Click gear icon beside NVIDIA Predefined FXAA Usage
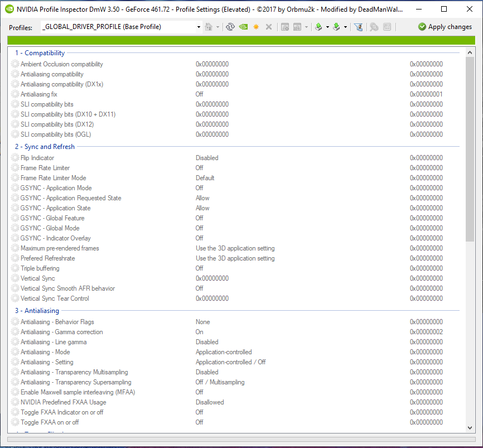Screen dimensions: 483x448 pos(15,402)
